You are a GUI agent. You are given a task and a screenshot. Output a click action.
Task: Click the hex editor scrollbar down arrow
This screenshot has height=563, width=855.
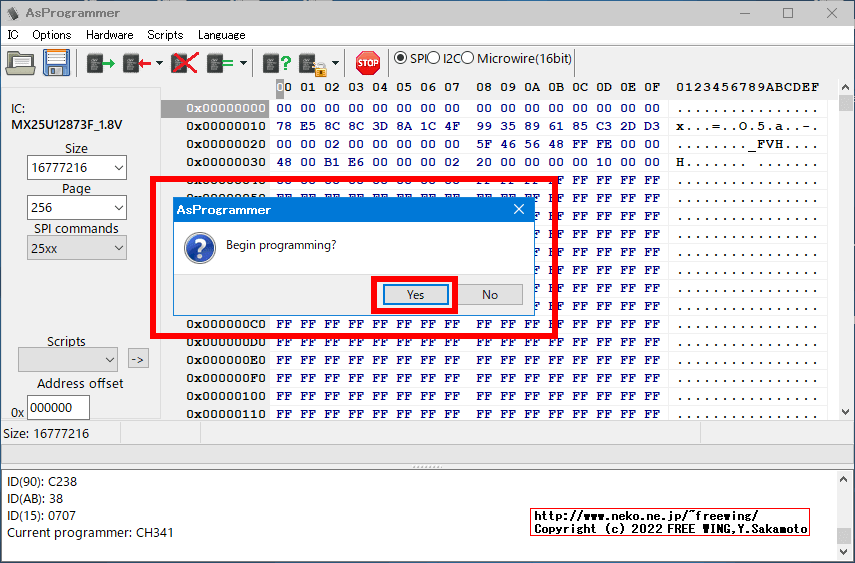846,412
